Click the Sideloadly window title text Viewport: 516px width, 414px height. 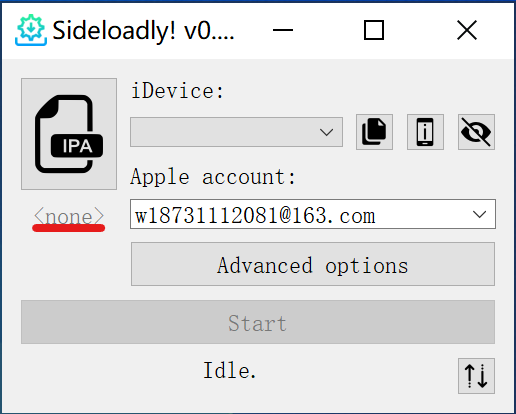(x=144, y=31)
